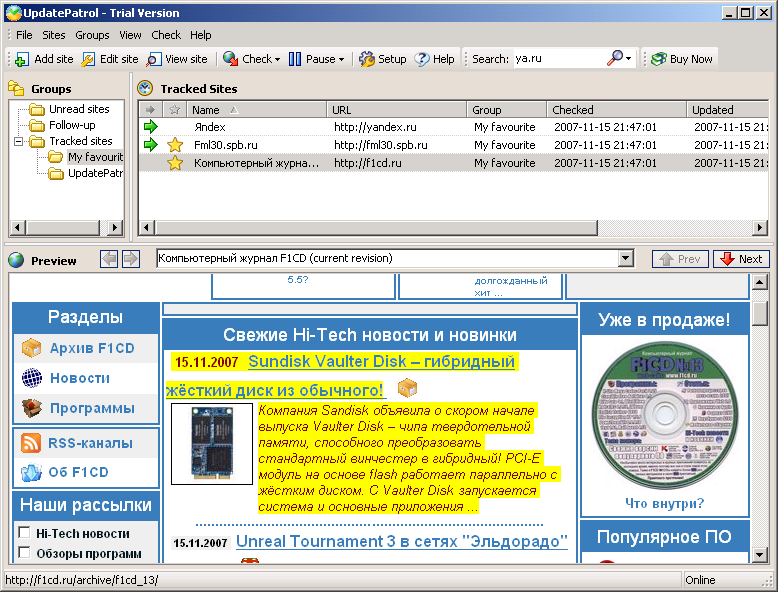
Task: Open the Sites menu
Action: [54, 35]
